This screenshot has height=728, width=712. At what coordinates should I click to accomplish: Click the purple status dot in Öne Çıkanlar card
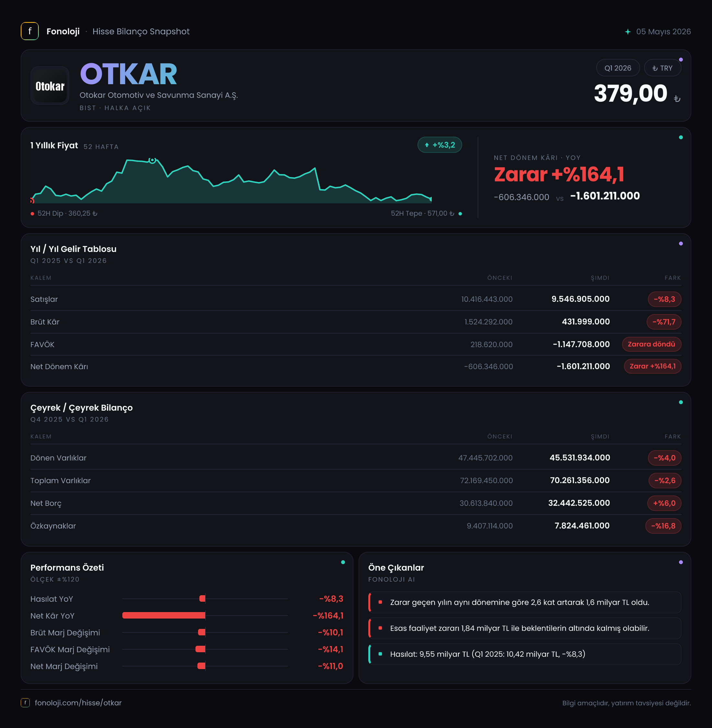tap(681, 562)
